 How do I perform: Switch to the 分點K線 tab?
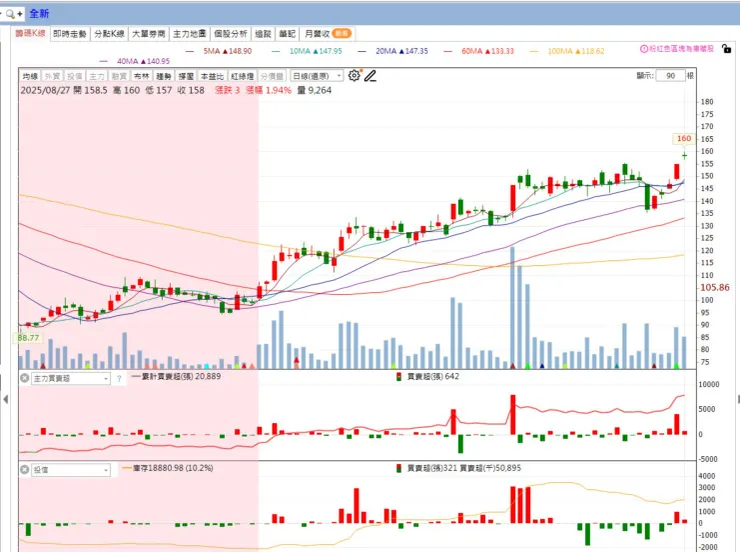[x=109, y=33]
